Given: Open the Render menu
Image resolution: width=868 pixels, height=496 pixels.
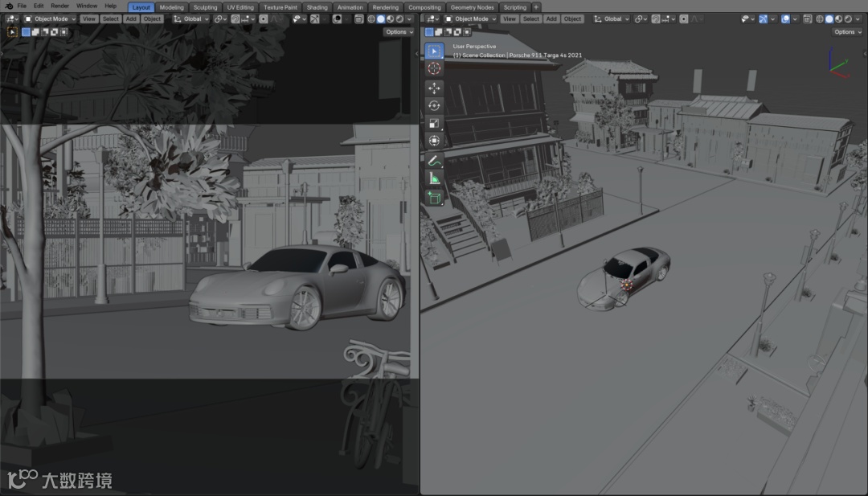Looking at the screenshot, I should (x=60, y=6).
